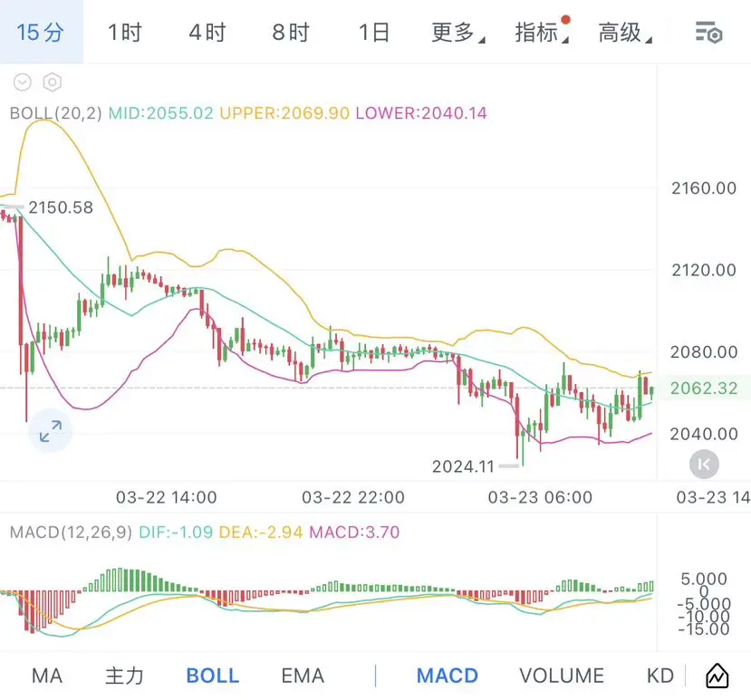Expand the 更多 timeframe dropdown
The width and height of the screenshot is (751, 700).
coord(457,33)
